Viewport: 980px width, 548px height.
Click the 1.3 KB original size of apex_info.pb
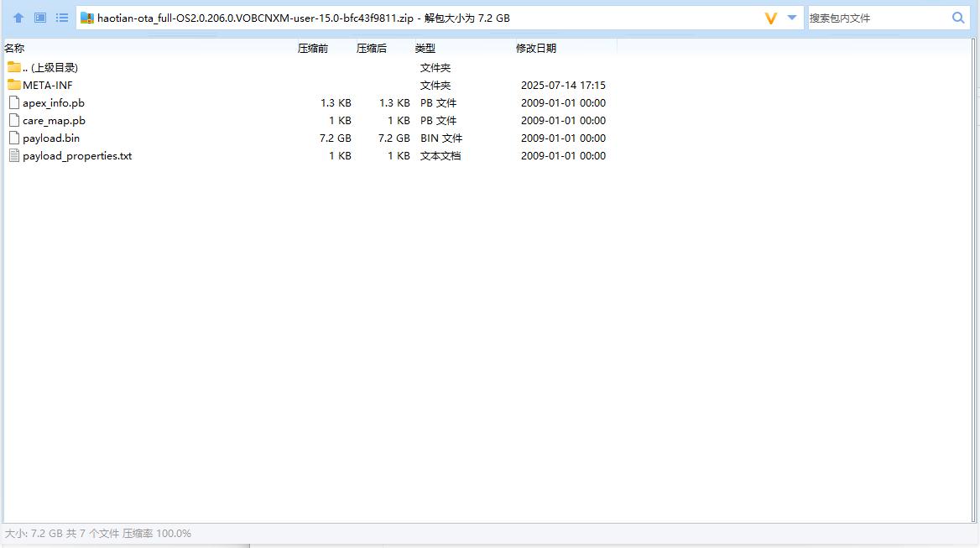[336, 102]
